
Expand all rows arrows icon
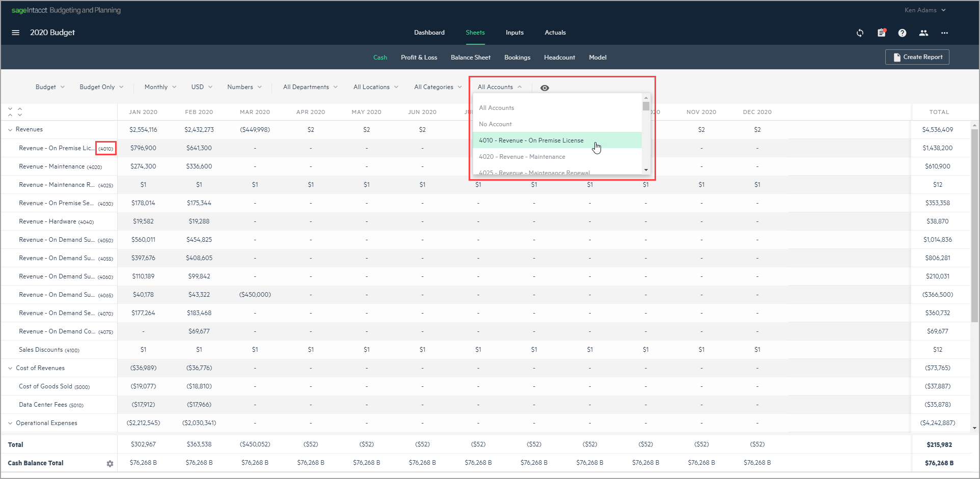click(20, 111)
